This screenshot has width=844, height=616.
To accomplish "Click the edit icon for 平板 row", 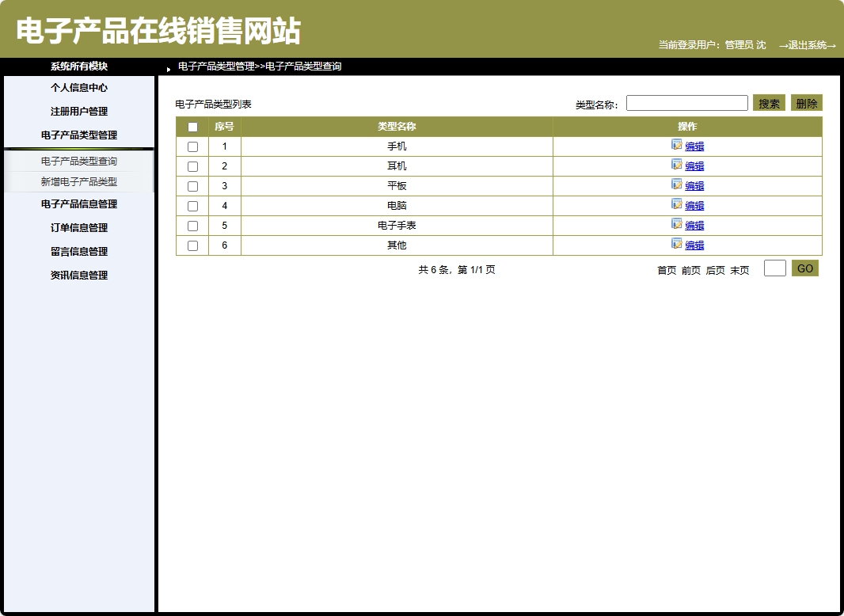I will point(676,185).
